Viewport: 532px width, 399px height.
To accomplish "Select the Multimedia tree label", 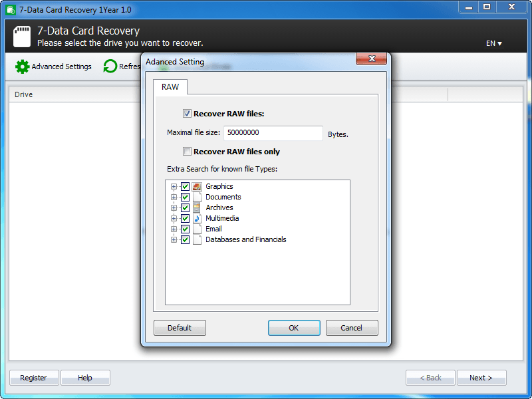I will click(x=222, y=218).
